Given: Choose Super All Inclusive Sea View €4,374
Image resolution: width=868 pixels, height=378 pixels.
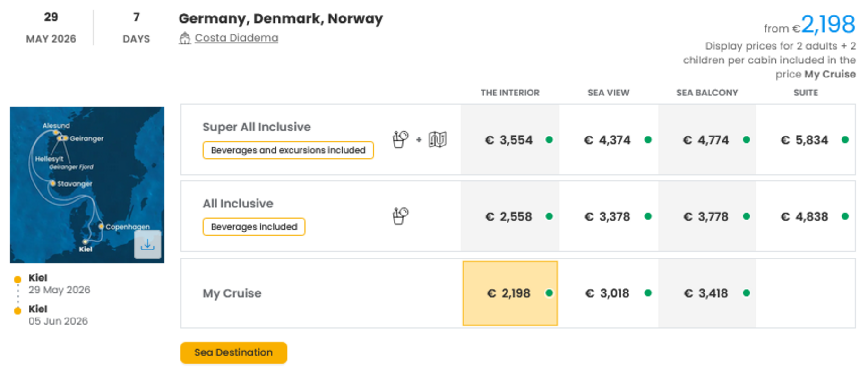Looking at the screenshot, I should 608,140.
